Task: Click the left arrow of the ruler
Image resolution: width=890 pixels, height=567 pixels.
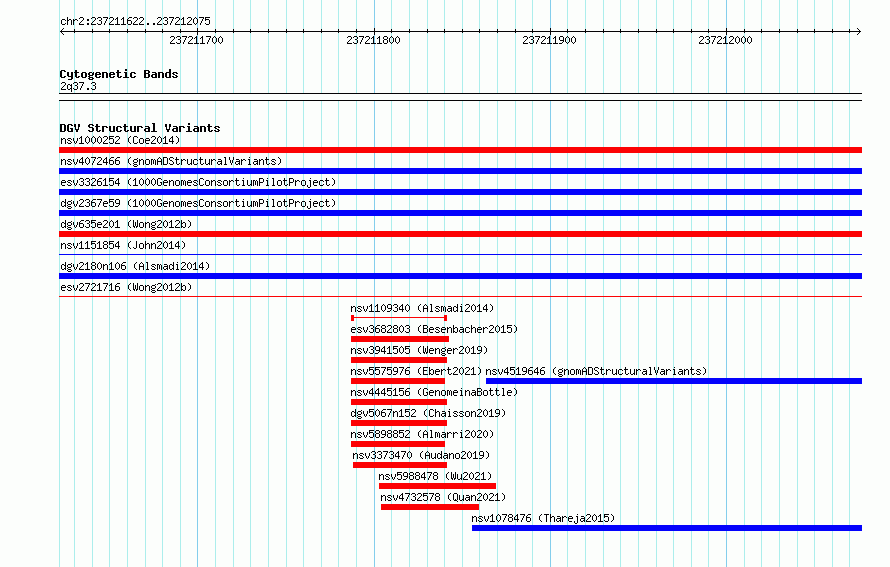Action: pyautogui.click(x=62, y=32)
